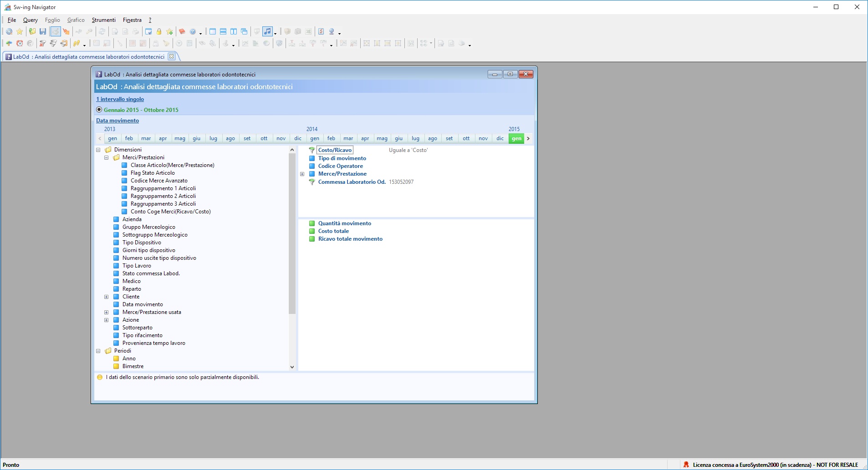Screen dimensions: 868x470
Task: Select the highlighted gen 2015 month marker
Action: (x=516, y=138)
